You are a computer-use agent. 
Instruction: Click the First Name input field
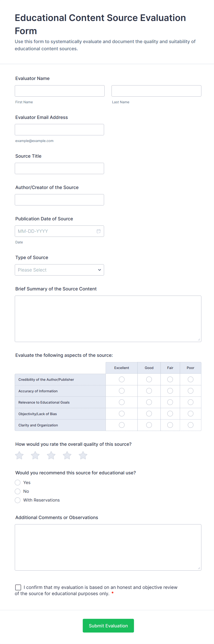(60, 91)
